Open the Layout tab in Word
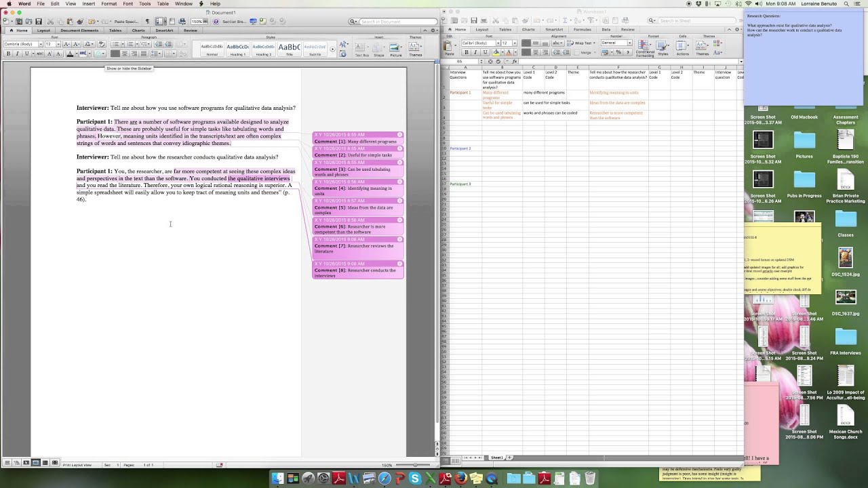Image resolution: width=868 pixels, height=488 pixels. [43, 30]
